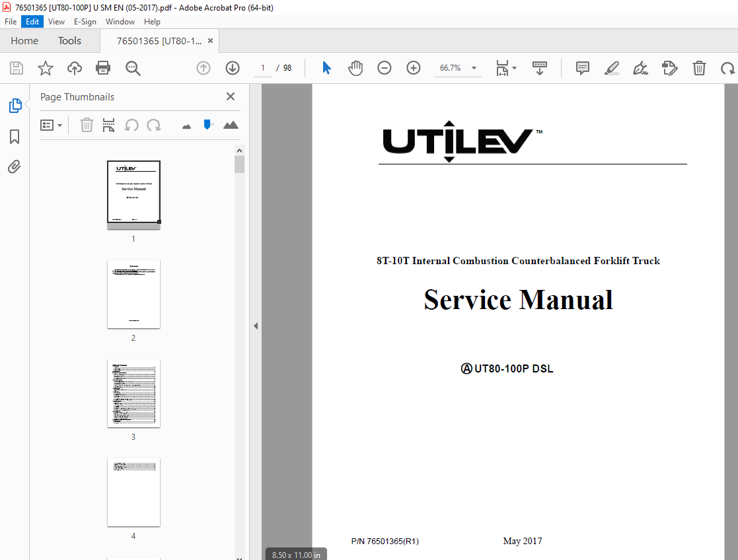Click the Edit PDF stamp icon
Image resolution: width=738 pixels, height=560 pixels.
click(x=670, y=68)
